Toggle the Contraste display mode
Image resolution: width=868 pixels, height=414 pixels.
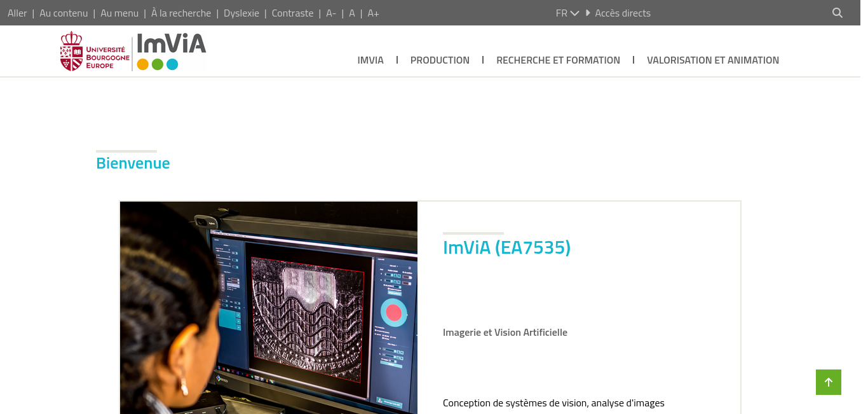click(292, 13)
